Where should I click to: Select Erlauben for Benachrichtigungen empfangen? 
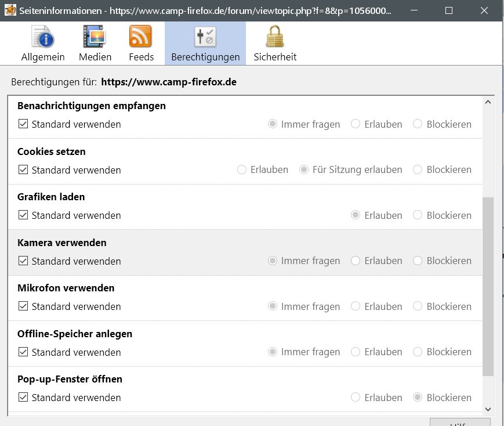tap(356, 124)
